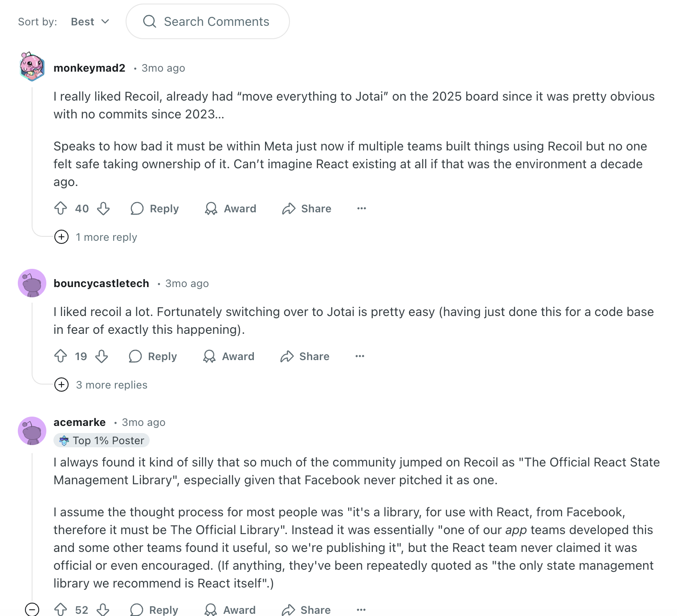Downvote bouncycastletech's comment
Image resolution: width=677 pixels, height=616 pixels.
pyautogui.click(x=102, y=356)
